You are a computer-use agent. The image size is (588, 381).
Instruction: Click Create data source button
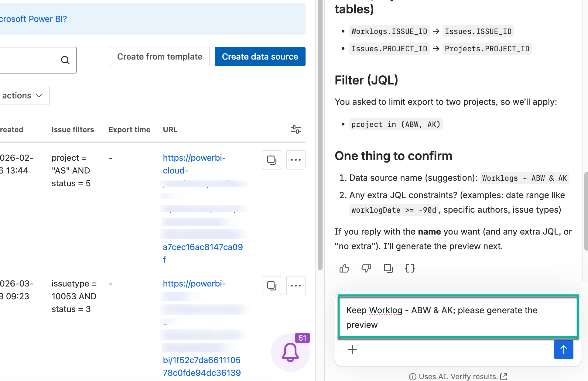tap(260, 57)
